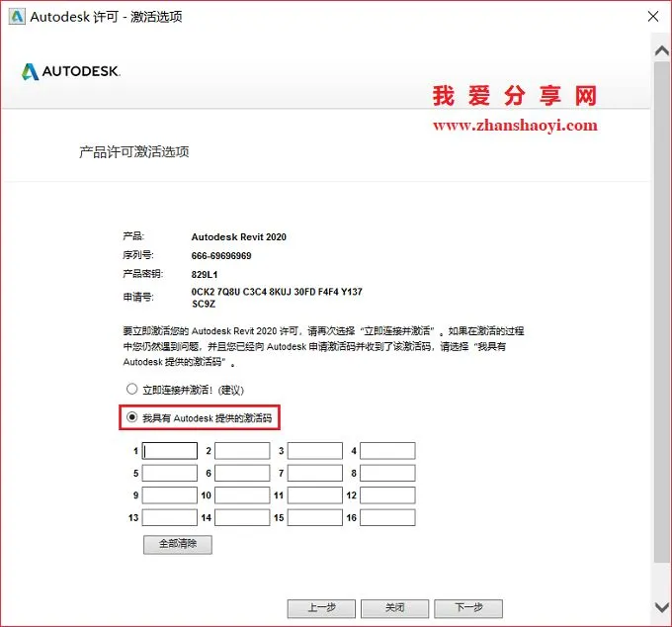Click activation code field 9
The width and height of the screenshot is (672, 627).
tap(170, 495)
